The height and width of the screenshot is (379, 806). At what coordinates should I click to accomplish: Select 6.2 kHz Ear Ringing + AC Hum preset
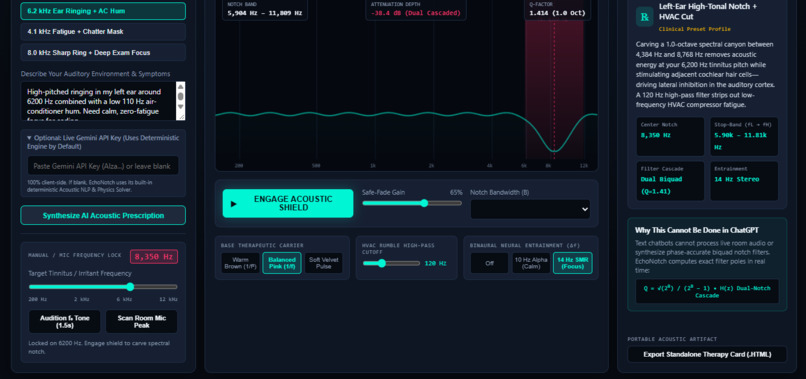pos(103,11)
